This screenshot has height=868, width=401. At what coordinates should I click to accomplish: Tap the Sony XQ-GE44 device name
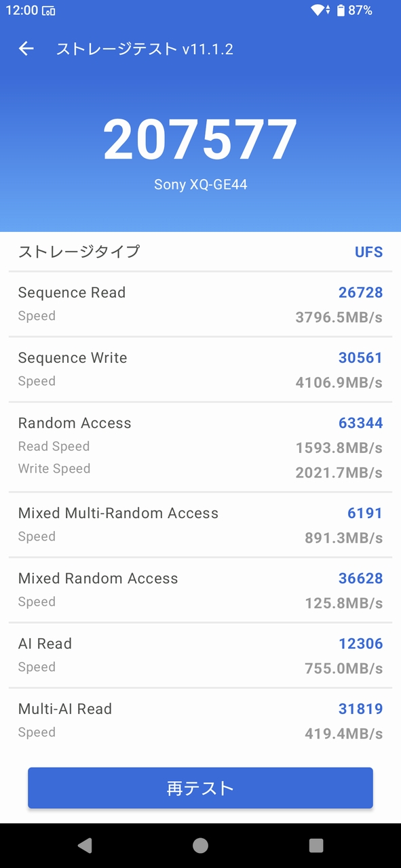[x=200, y=184]
